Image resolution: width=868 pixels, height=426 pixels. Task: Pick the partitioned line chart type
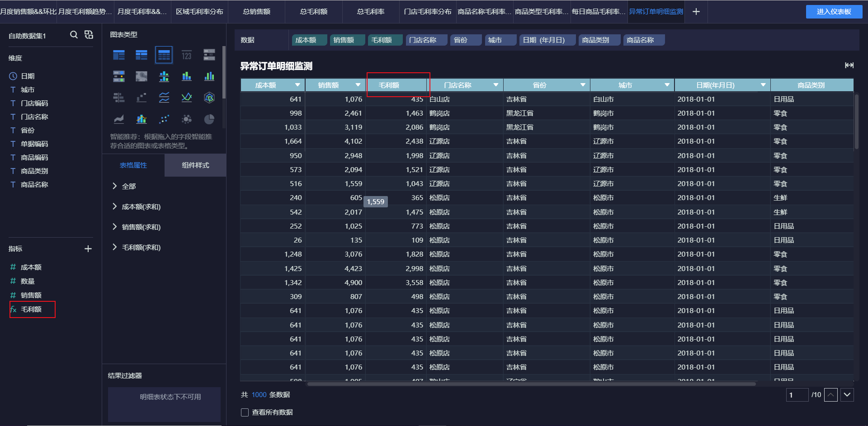pyautogui.click(x=164, y=98)
